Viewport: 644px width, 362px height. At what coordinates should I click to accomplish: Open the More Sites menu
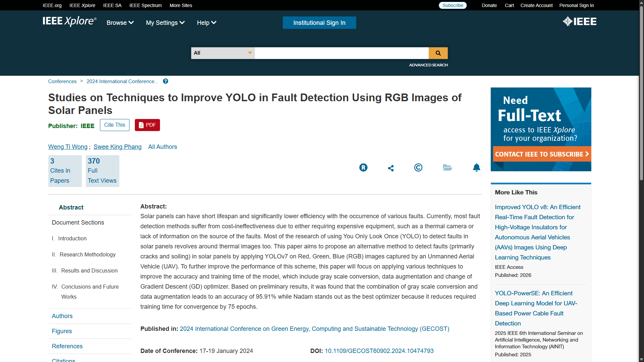coord(181,5)
